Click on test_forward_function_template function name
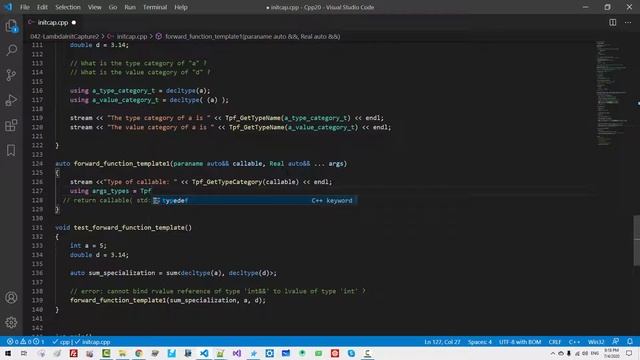 click(x=129, y=227)
